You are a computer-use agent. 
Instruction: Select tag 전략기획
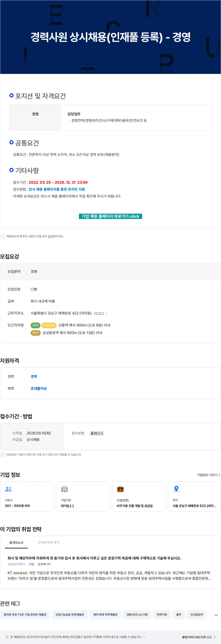pos(162,615)
